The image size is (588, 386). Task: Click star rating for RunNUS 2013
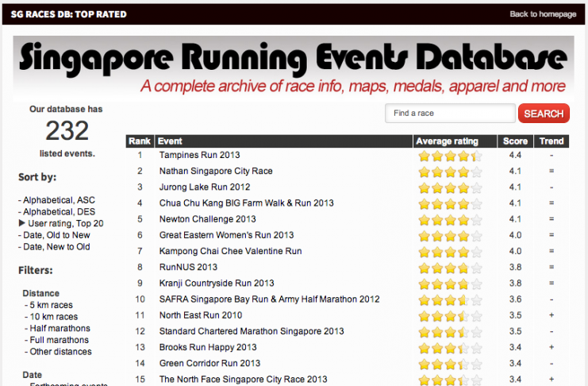point(450,268)
